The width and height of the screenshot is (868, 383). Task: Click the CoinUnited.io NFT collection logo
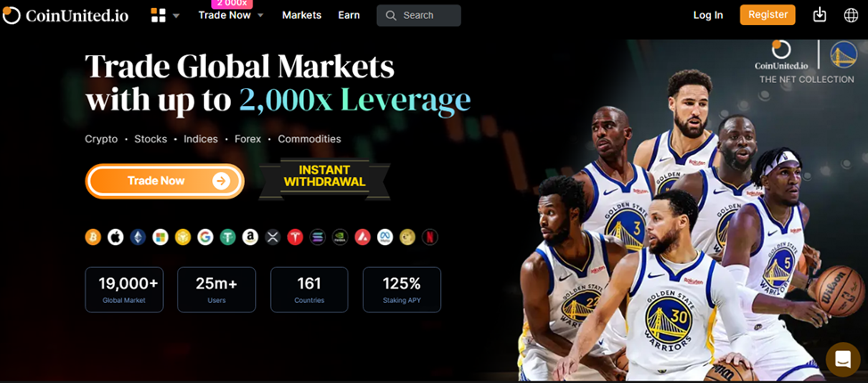pos(781,55)
